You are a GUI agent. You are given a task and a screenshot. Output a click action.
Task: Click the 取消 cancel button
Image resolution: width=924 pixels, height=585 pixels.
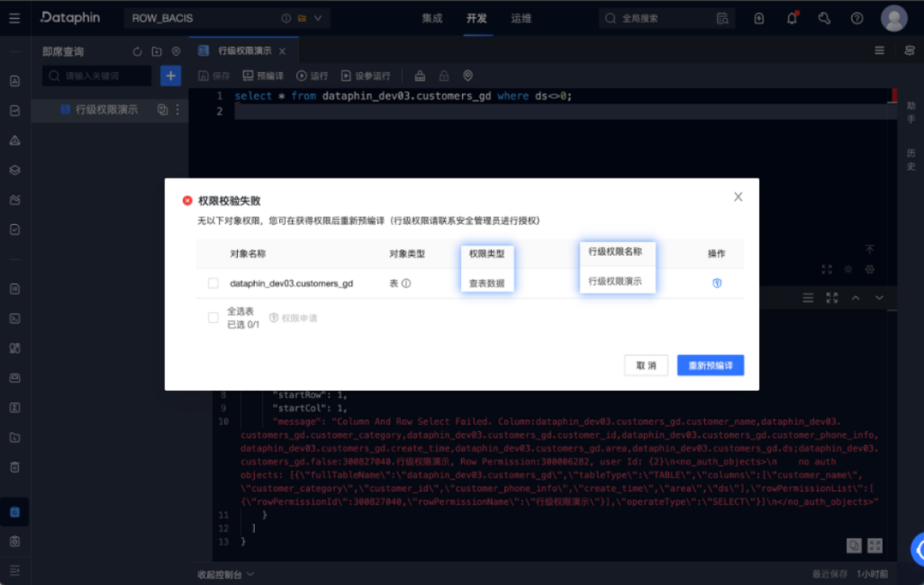646,364
